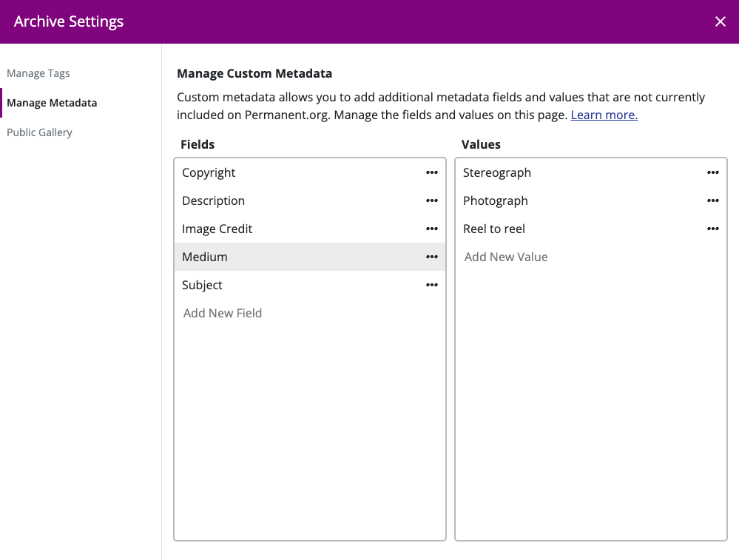
Task: Switch to the Public Gallery section
Action: point(39,132)
